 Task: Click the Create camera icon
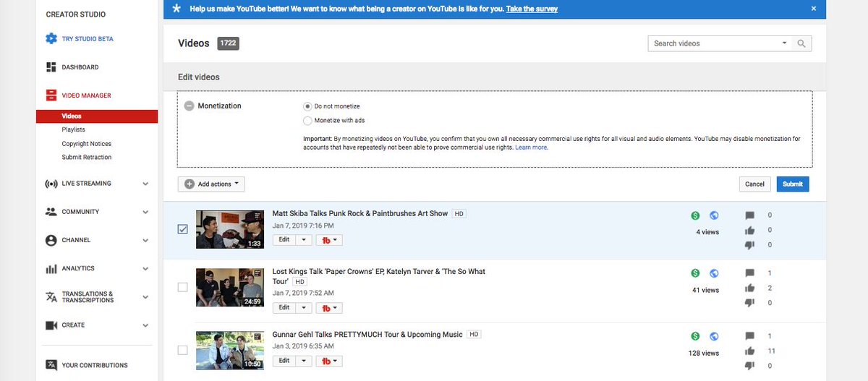click(51, 325)
